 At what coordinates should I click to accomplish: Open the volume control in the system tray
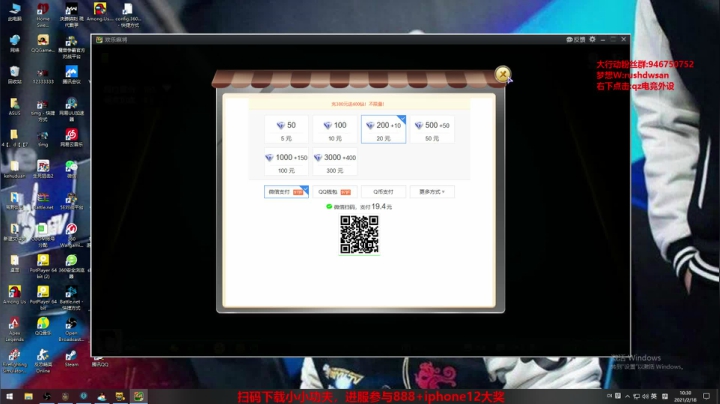pyautogui.click(x=645, y=396)
